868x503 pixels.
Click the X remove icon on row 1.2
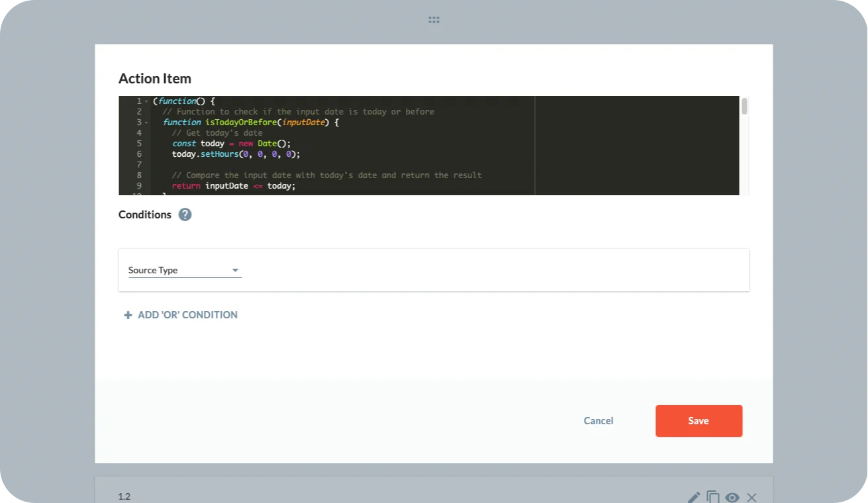tap(751, 497)
